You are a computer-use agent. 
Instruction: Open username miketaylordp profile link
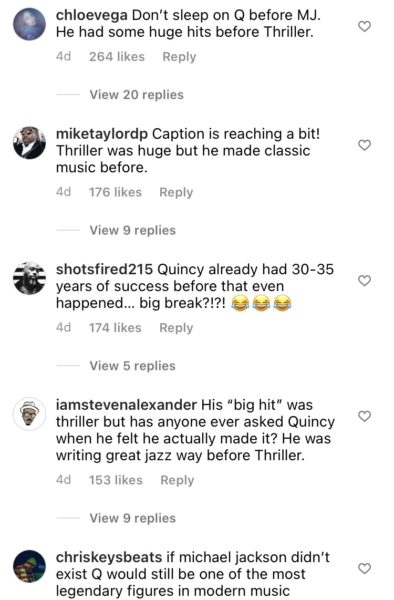click(x=102, y=134)
